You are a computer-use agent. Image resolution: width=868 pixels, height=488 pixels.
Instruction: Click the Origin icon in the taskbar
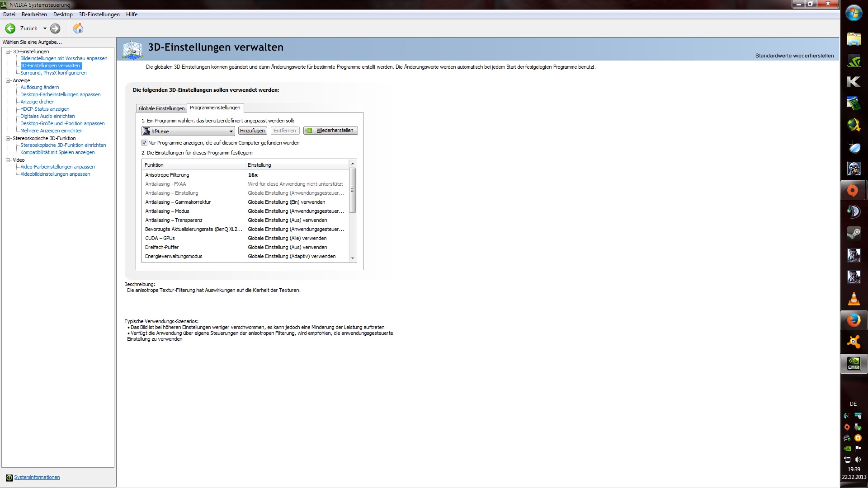point(853,190)
